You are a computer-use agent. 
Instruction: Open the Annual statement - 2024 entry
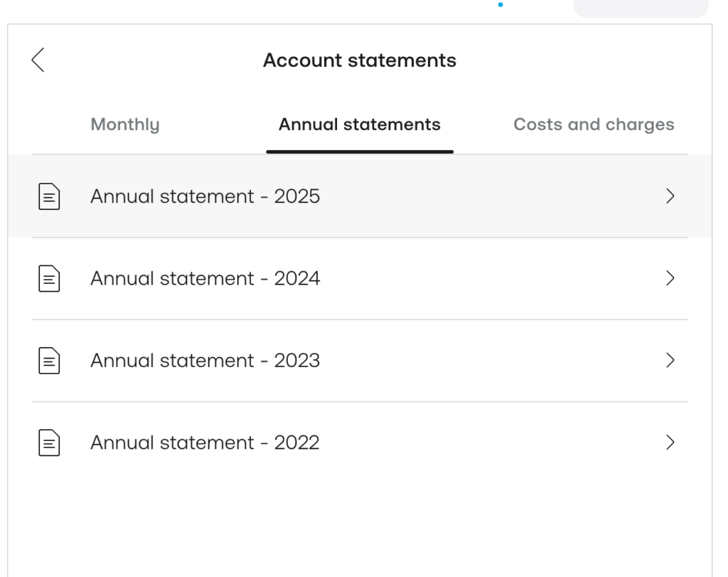point(205,279)
